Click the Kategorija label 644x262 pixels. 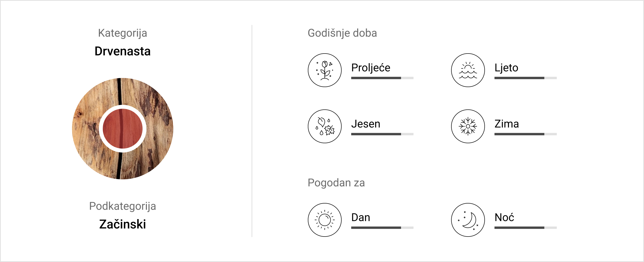click(123, 33)
